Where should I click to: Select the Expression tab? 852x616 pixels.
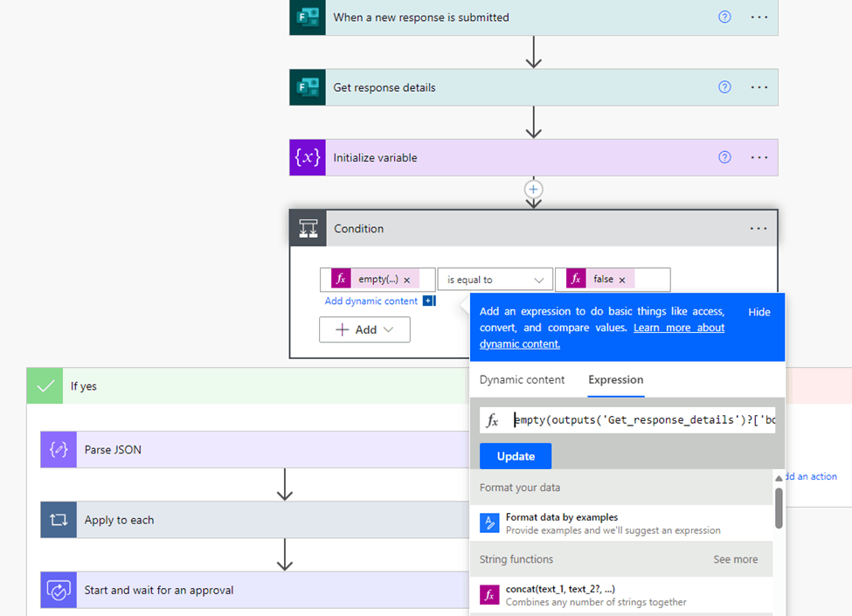(616, 380)
